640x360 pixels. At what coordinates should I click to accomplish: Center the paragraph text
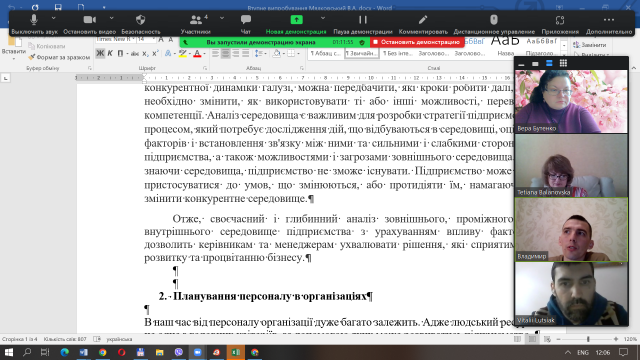[x=225, y=53]
